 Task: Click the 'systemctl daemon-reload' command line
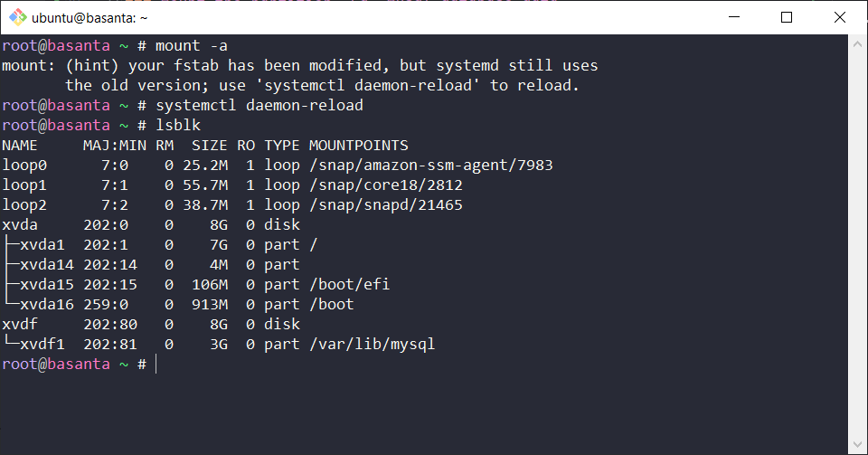(259, 105)
